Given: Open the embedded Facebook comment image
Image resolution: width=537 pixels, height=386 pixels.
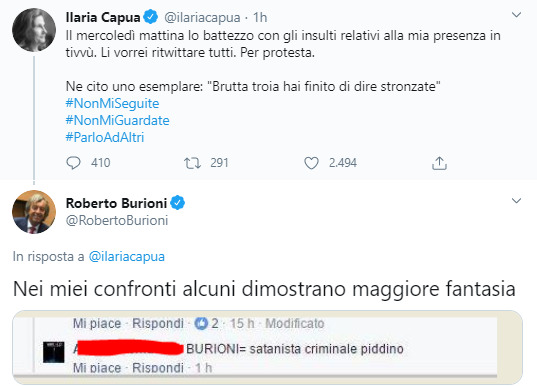Looking at the screenshot, I should pos(267,347).
